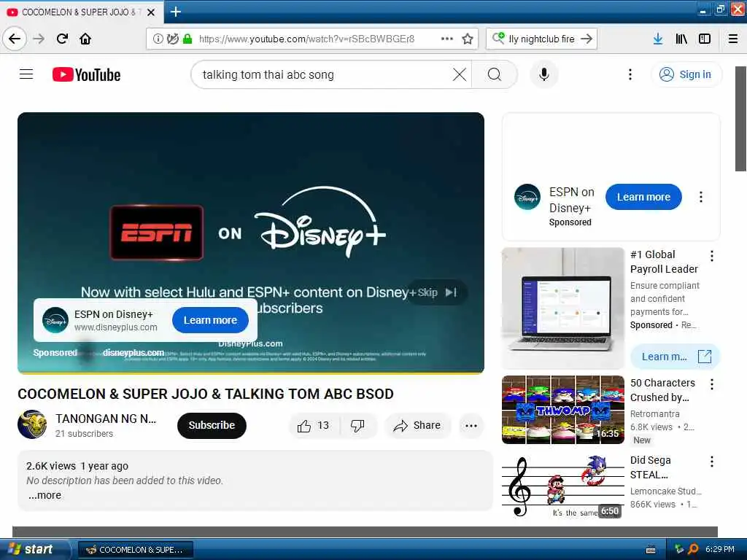This screenshot has width=747, height=560.
Task: Close the COCOMELON browser tab
Action: pyautogui.click(x=151, y=12)
